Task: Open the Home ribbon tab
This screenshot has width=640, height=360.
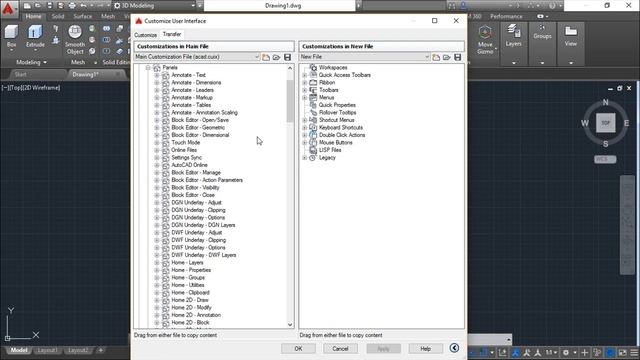Action: click(33, 16)
